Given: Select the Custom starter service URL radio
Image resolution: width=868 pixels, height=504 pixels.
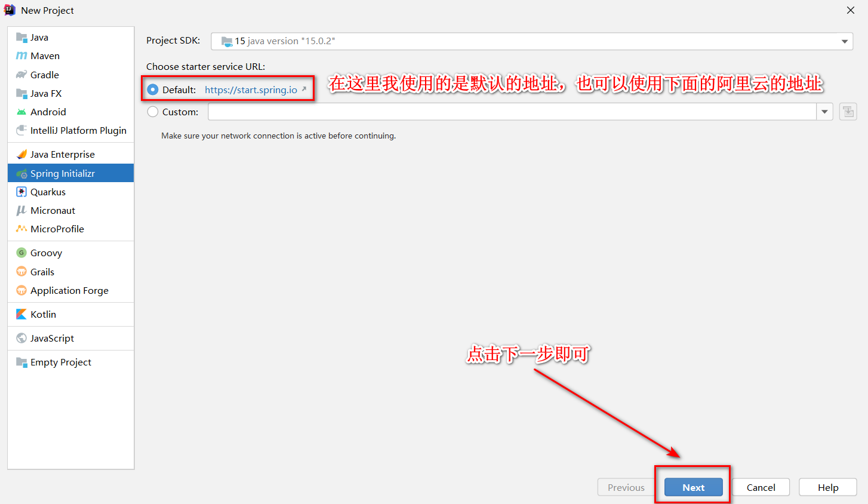Looking at the screenshot, I should [x=153, y=112].
